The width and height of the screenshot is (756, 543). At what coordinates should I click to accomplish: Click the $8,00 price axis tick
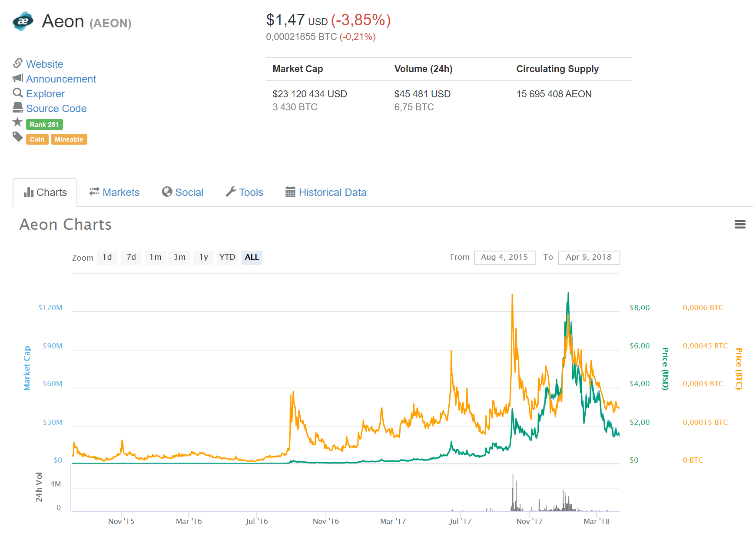[x=640, y=308]
